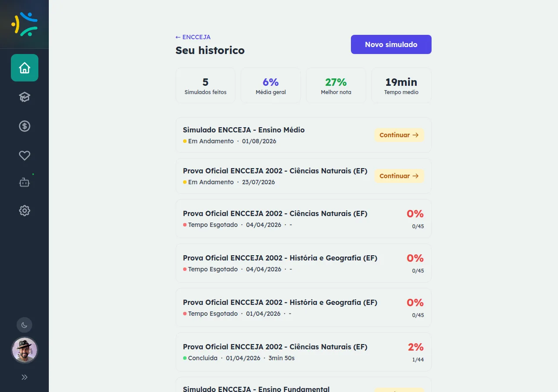Open the gear settings icon
The image size is (558, 392).
(24, 211)
